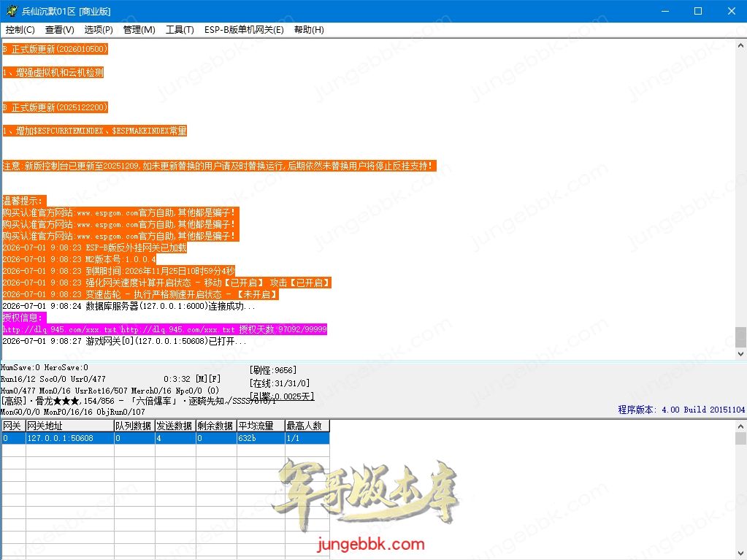Select the 最高人数 column header
Screen dimensions: 747x560
(307, 426)
